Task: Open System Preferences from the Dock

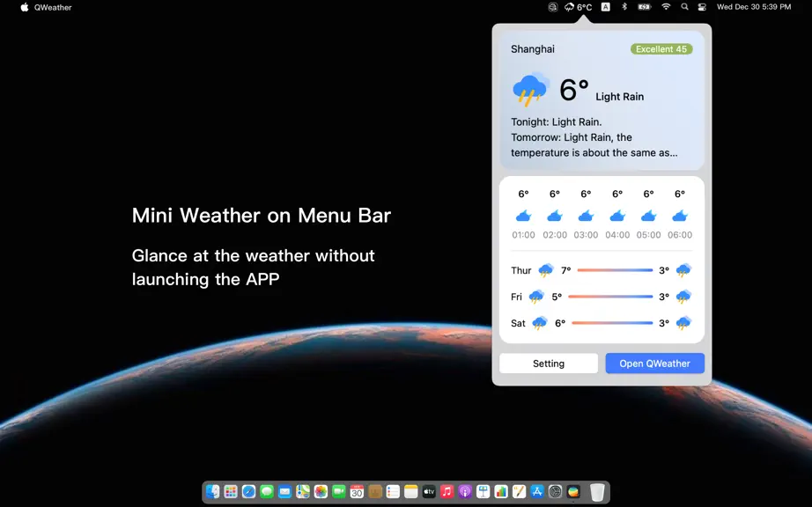Action: (x=555, y=491)
